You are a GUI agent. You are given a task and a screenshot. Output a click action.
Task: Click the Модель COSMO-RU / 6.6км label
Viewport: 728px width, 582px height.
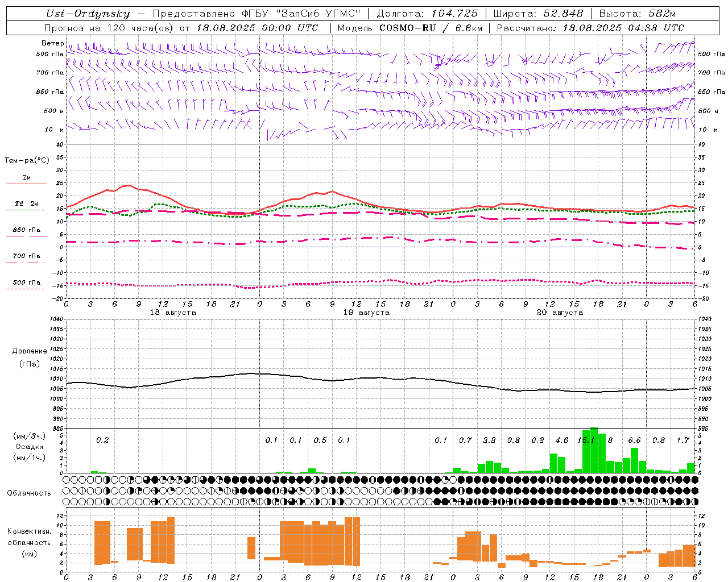[x=410, y=28]
